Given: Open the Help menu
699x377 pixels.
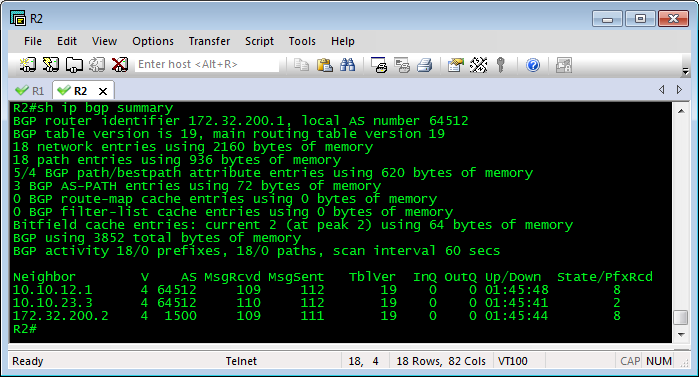Looking at the screenshot, I should point(342,41).
